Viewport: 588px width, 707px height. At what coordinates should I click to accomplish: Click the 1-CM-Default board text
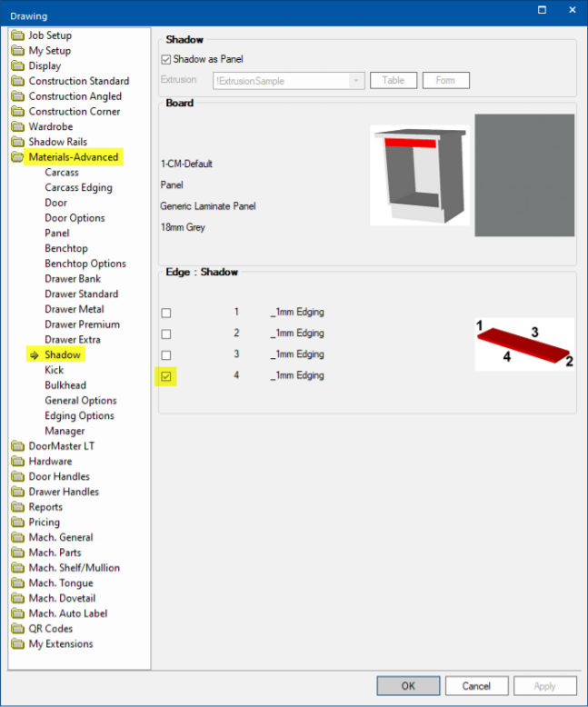(186, 164)
